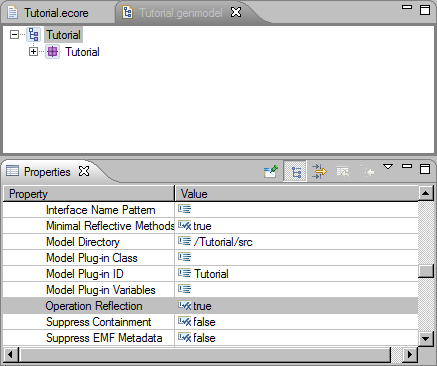Viewport: 437px width, 366px height.
Task: Select the Operation Reflection property
Action: pyautogui.click(x=94, y=306)
